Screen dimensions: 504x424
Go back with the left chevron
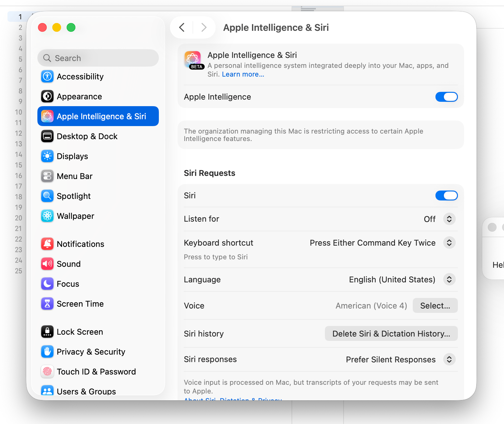(x=182, y=27)
